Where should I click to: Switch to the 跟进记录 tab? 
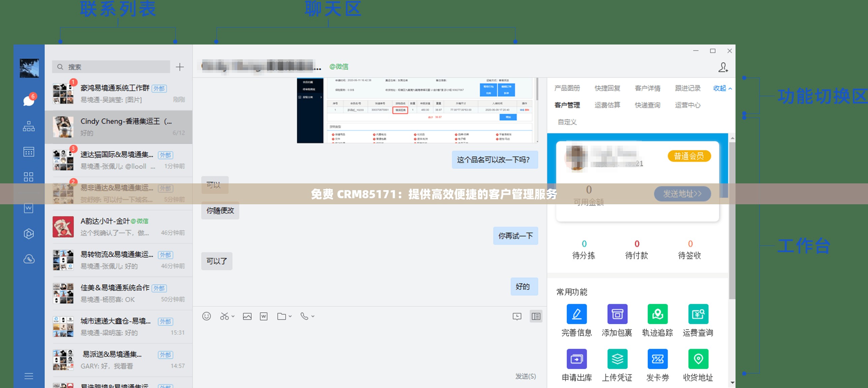click(688, 88)
